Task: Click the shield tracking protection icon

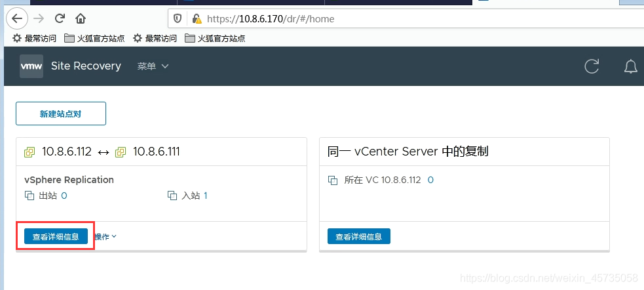Action: 178,18
